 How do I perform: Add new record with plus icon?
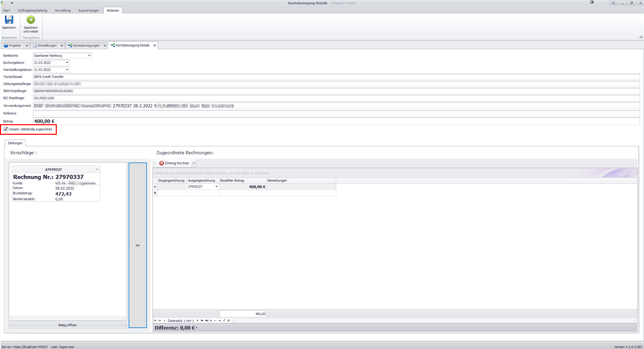point(211,320)
